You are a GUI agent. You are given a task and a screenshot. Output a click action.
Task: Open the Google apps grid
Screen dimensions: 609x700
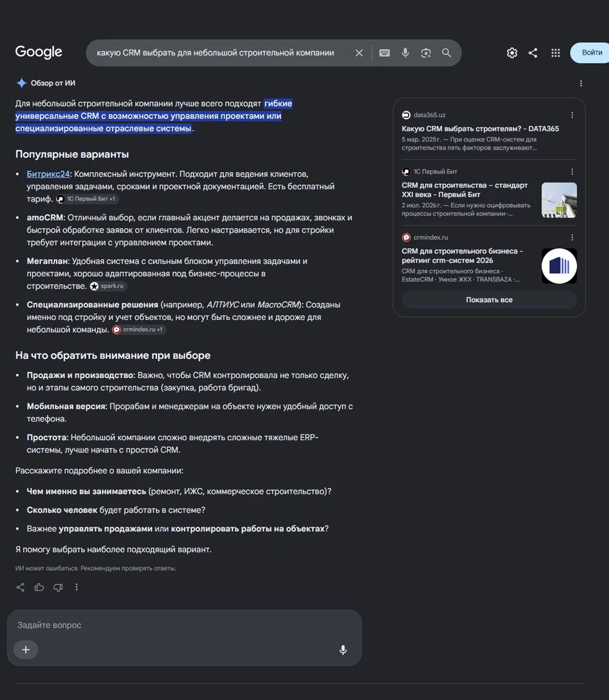556,53
